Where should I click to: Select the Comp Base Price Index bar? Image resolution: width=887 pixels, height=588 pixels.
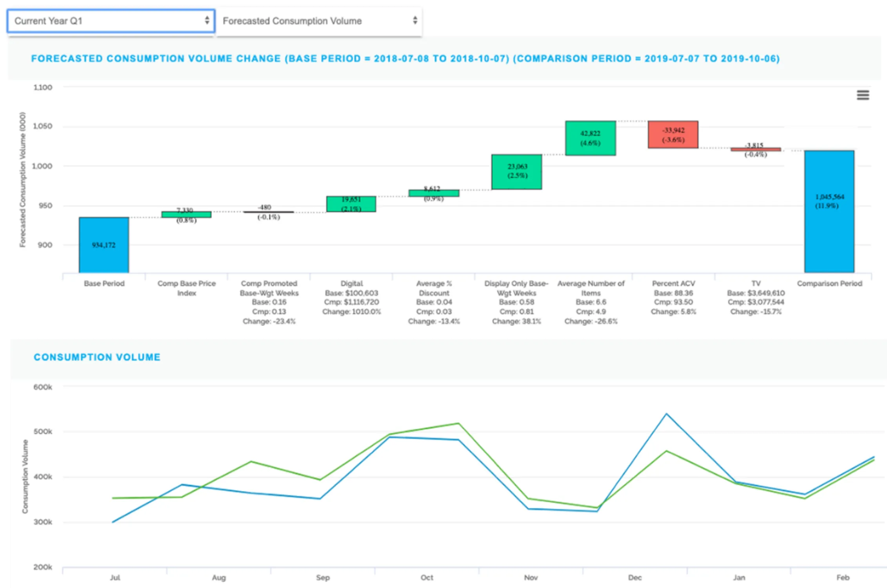coord(186,214)
